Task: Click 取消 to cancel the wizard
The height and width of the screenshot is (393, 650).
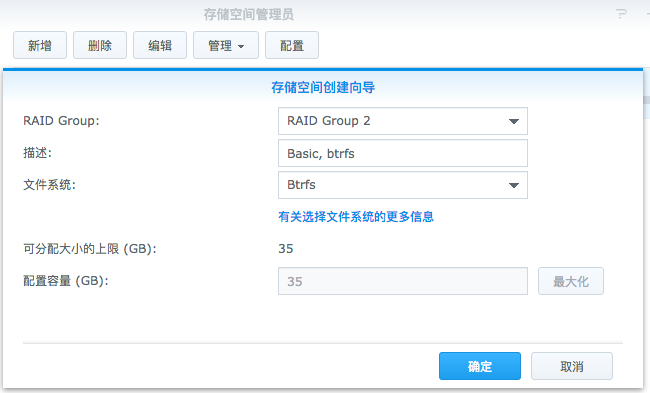Action: tap(572, 366)
